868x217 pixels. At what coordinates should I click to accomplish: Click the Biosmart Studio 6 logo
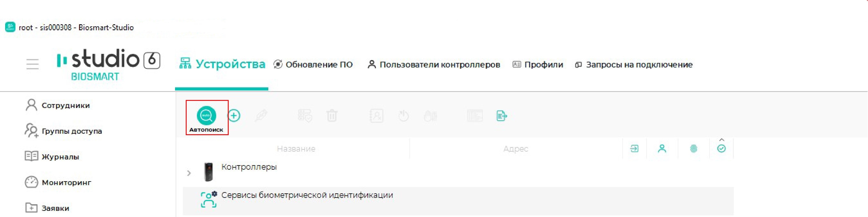pos(109,65)
